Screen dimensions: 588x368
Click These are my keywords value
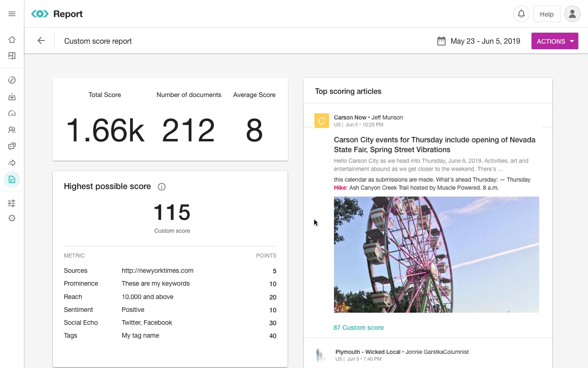point(156,283)
